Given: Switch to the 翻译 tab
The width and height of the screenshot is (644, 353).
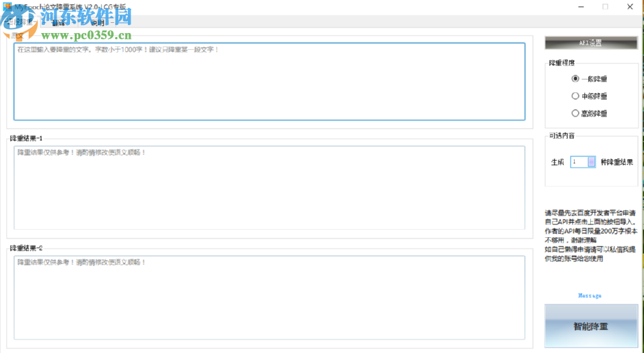Looking at the screenshot, I should tap(59, 23).
